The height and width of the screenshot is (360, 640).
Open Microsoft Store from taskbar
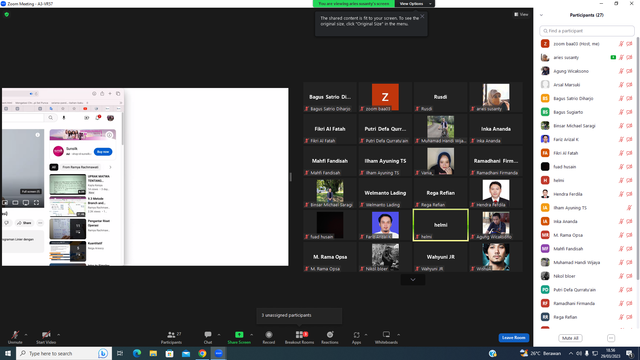(x=169, y=353)
